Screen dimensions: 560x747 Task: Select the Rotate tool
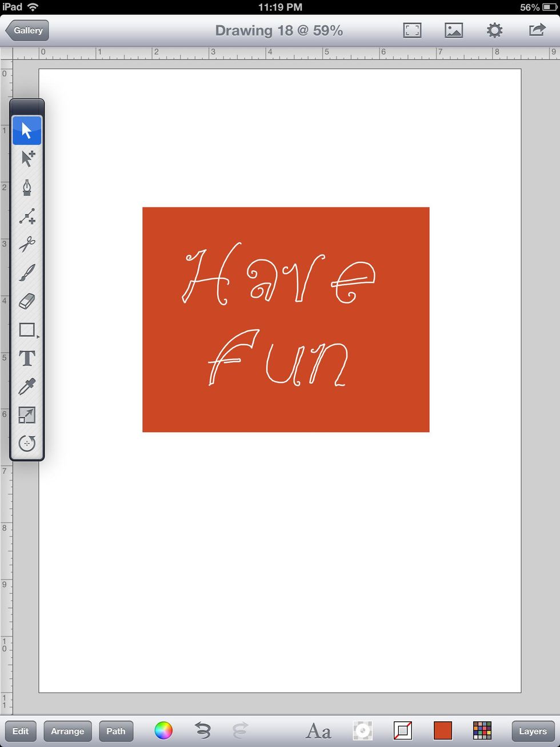click(27, 443)
